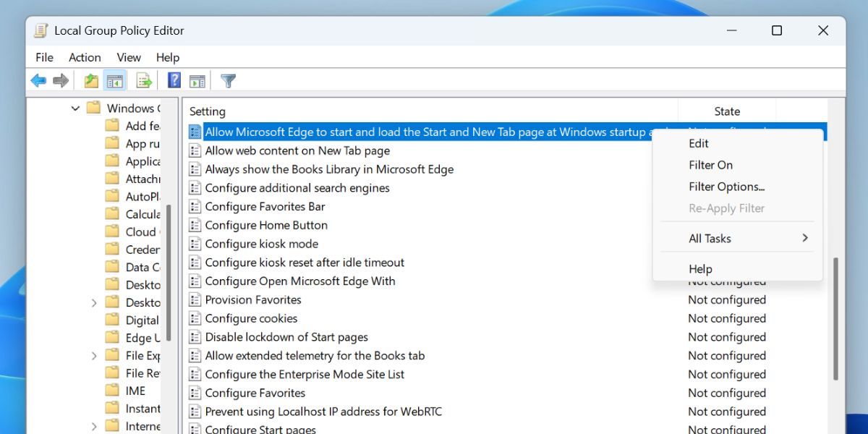Image resolution: width=868 pixels, height=434 pixels.
Task: Click the State column header
Action: tap(726, 111)
